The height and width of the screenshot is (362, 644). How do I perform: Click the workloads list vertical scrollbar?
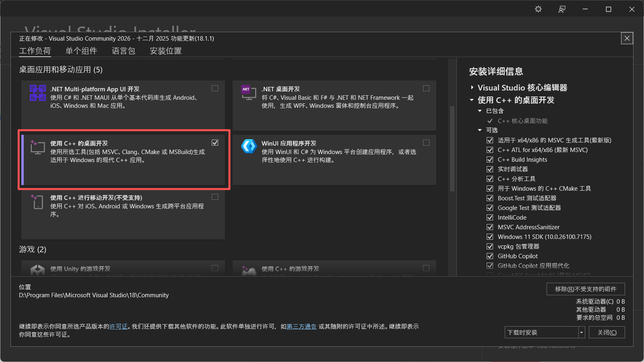click(x=452, y=149)
